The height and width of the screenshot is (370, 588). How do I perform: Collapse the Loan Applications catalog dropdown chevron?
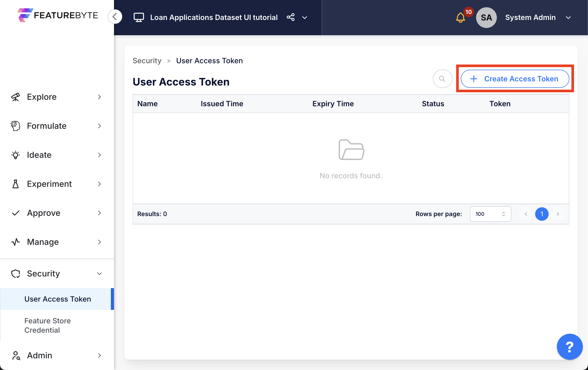click(305, 18)
